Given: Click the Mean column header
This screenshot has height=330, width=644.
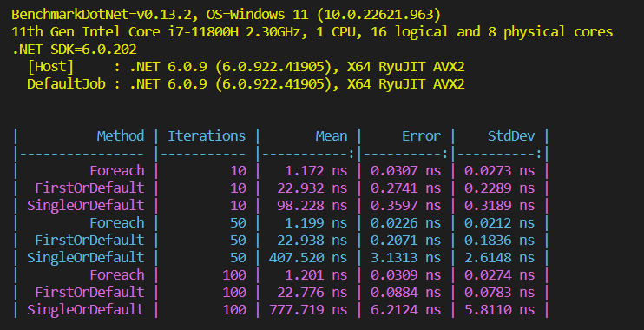Looking at the screenshot, I should click(332, 135).
